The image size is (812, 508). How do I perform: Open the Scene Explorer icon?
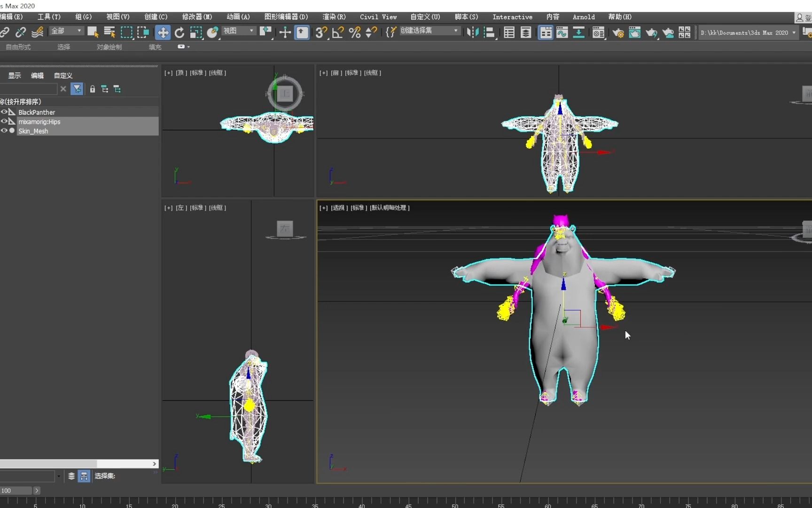tap(508, 32)
